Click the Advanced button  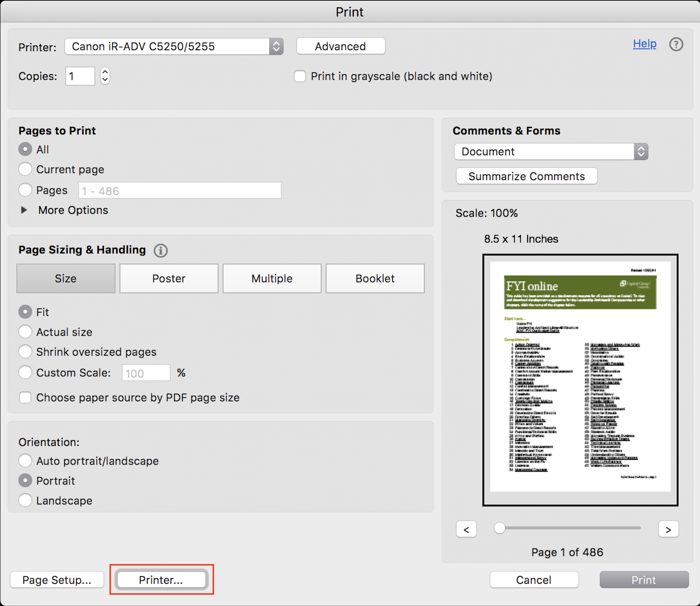341,46
